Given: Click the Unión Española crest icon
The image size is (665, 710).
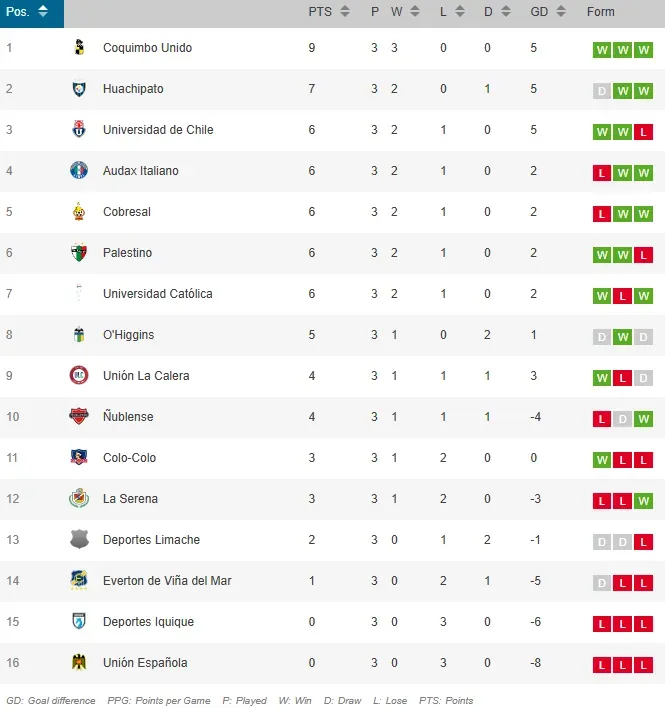Looking at the screenshot, I should pyautogui.click(x=79, y=663).
